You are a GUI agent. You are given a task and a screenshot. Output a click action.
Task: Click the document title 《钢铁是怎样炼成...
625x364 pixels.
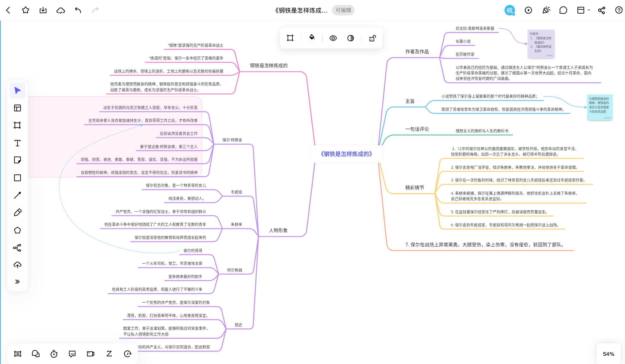pos(301,10)
